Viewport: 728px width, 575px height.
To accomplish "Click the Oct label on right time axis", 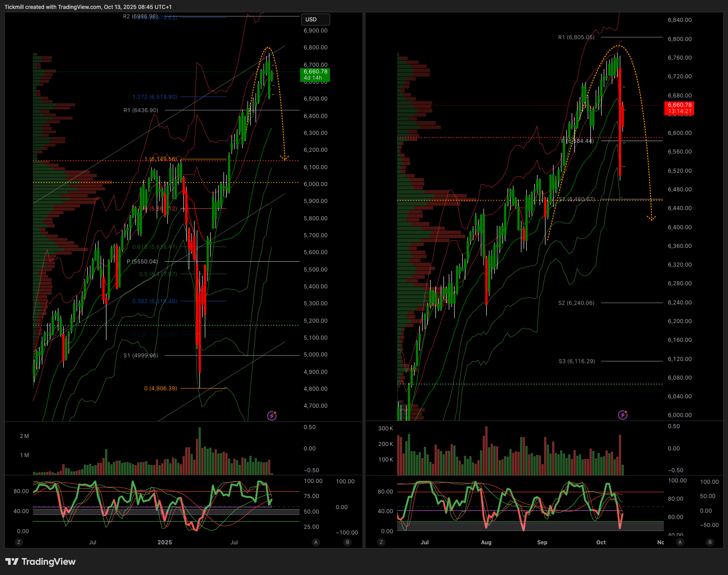I will point(601,542).
